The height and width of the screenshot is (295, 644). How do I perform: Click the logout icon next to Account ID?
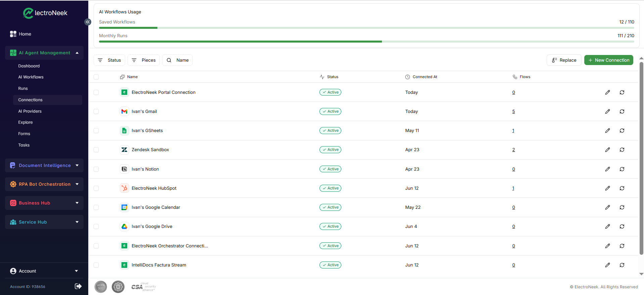coord(78,286)
